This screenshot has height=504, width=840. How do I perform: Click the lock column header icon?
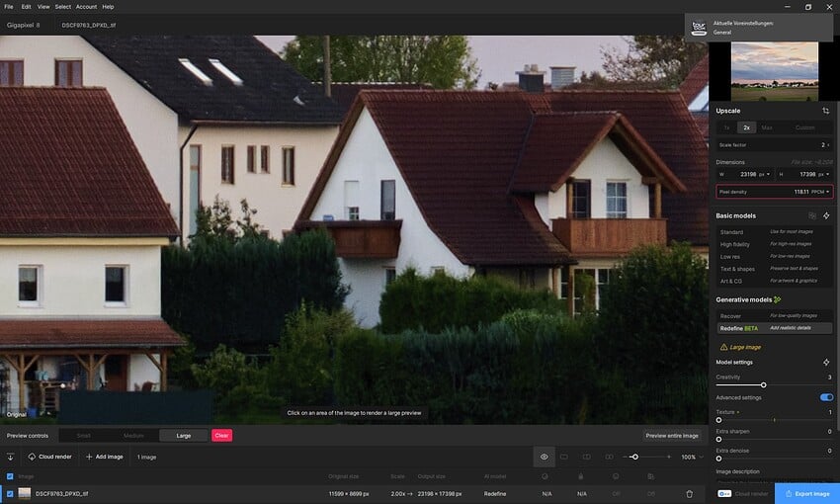click(x=581, y=476)
